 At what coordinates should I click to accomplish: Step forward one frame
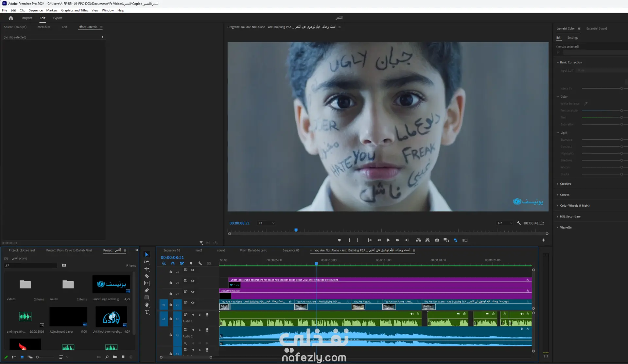point(398,240)
